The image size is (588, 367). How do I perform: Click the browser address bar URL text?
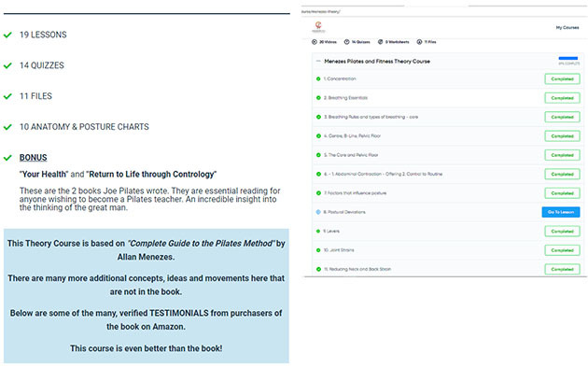(321, 11)
